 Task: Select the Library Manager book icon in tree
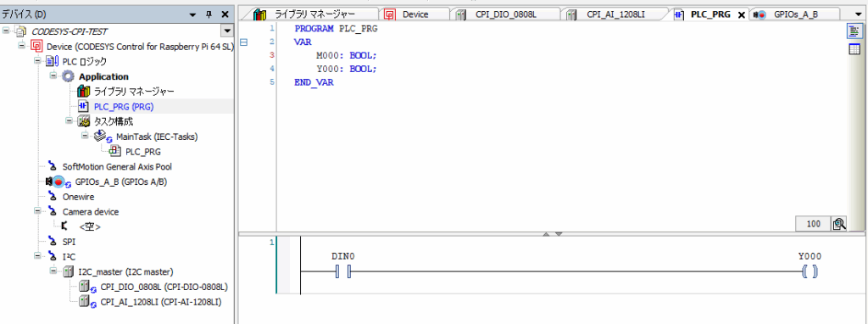click(x=84, y=91)
